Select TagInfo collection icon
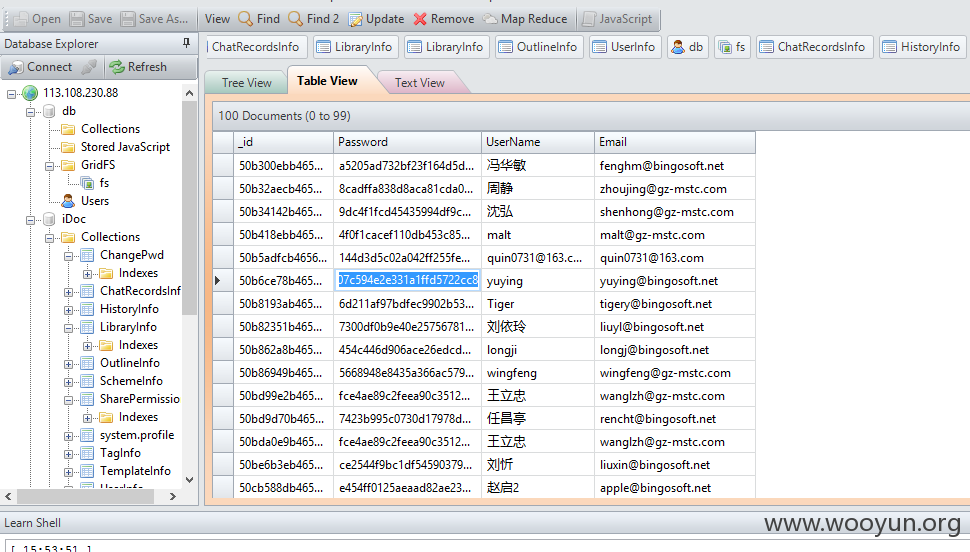 tap(87, 453)
